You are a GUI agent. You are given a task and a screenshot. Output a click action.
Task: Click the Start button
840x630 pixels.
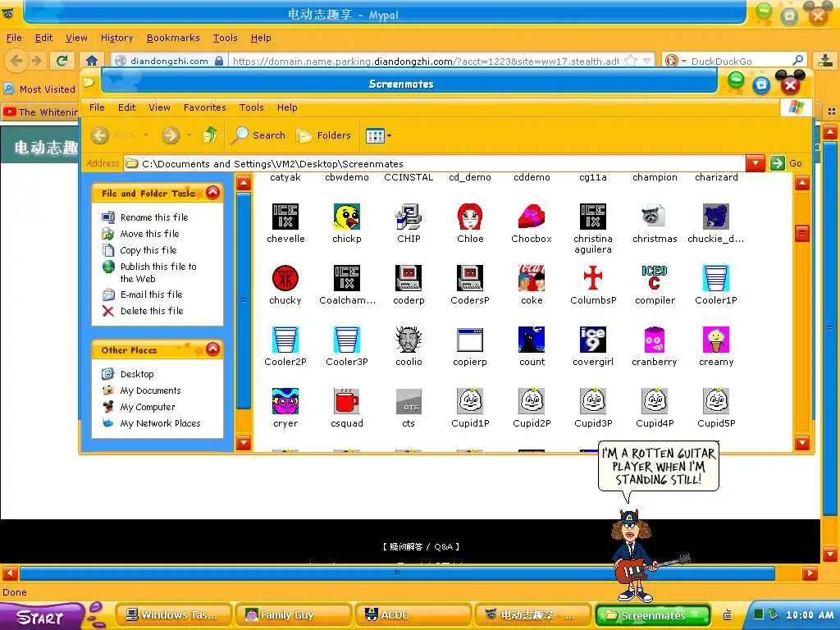(x=41, y=617)
